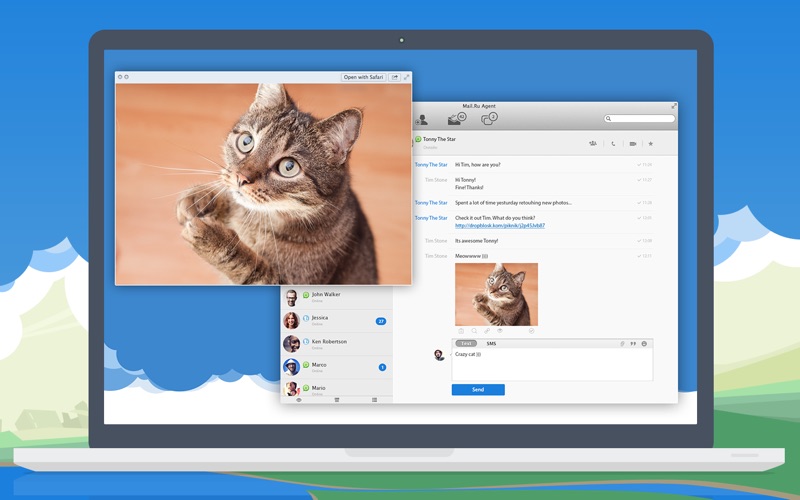
Task: Click the 'Meowwww' message text
Action: pos(471,256)
